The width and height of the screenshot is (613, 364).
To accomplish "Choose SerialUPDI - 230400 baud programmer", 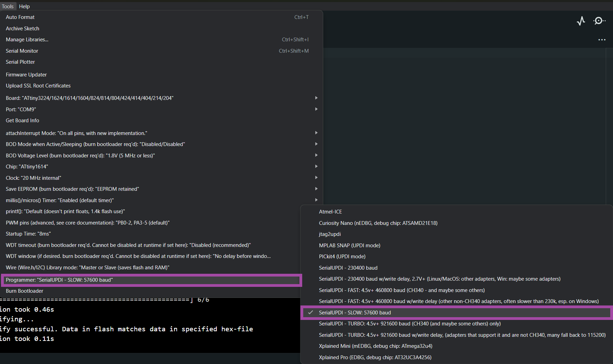I will click(x=348, y=268).
